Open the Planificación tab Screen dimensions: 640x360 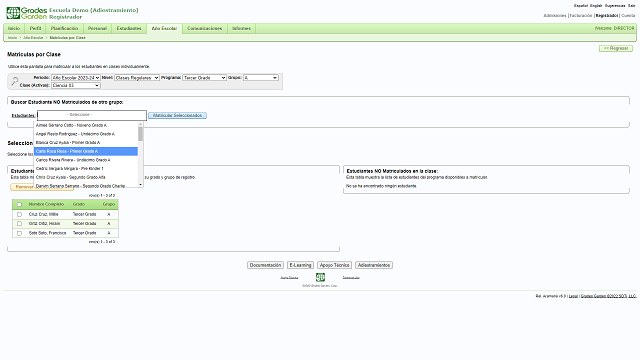[x=64, y=28]
